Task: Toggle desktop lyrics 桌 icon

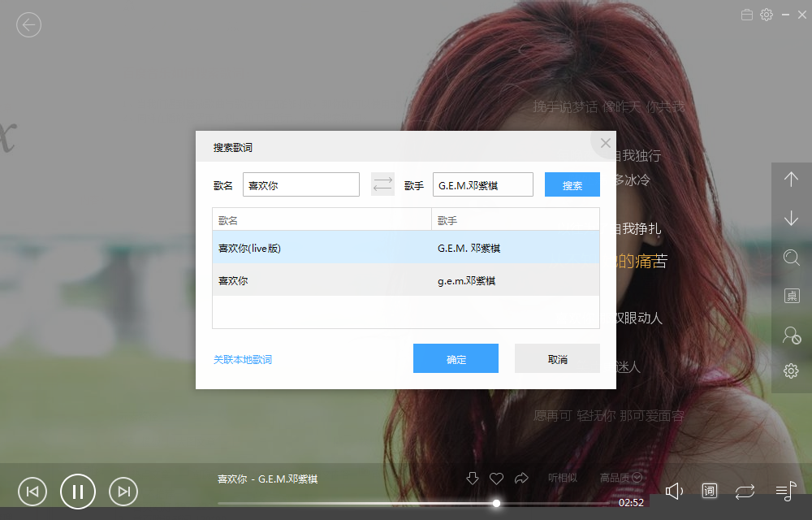Action: click(791, 296)
